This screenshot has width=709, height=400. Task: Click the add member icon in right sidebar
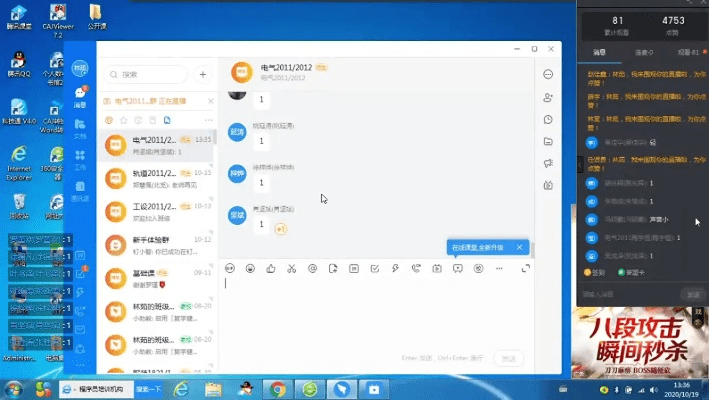click(x=548, y=97)
